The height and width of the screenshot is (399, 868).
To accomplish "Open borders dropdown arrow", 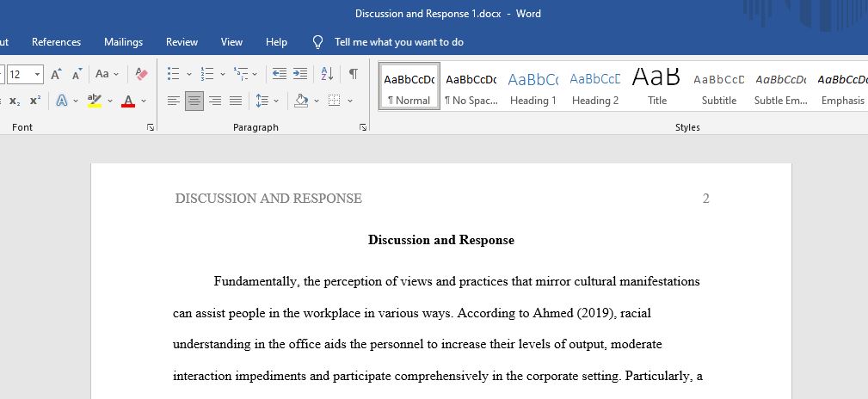I will (x=350, y=101).
